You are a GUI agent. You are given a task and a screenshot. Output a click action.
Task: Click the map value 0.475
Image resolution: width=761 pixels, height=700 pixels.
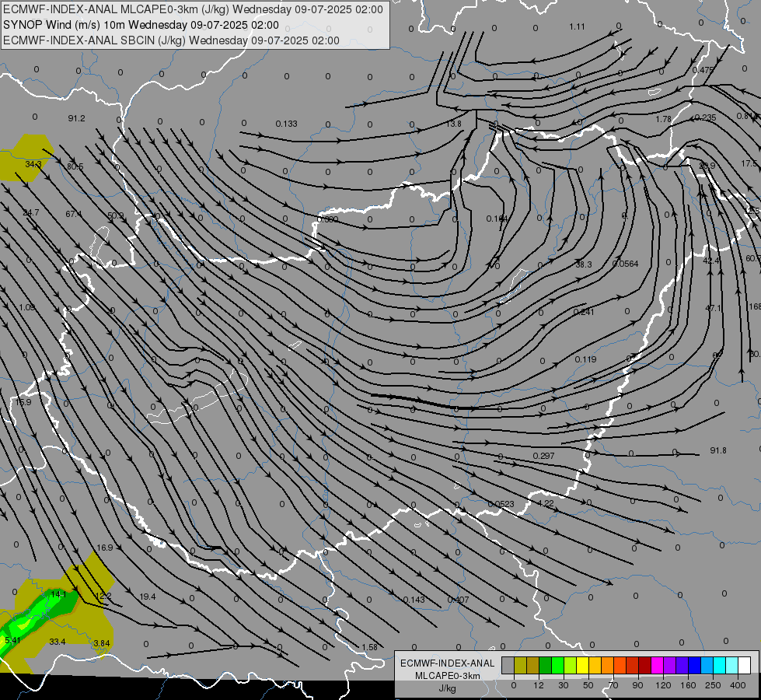[x=703, y=70]
